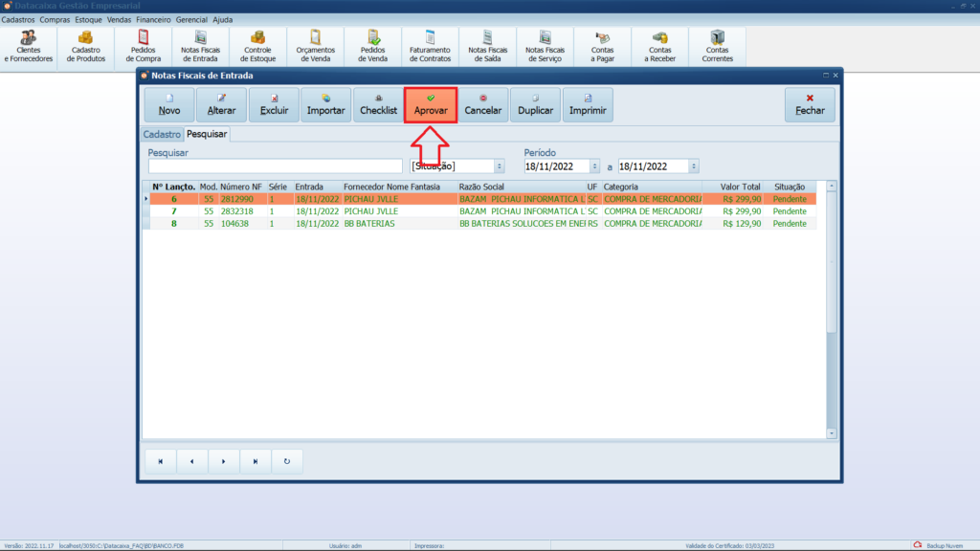This screenshot has height=551, width=980.
Task: Open the Checklist for selected invoice
Action: [x=378, y=104]
